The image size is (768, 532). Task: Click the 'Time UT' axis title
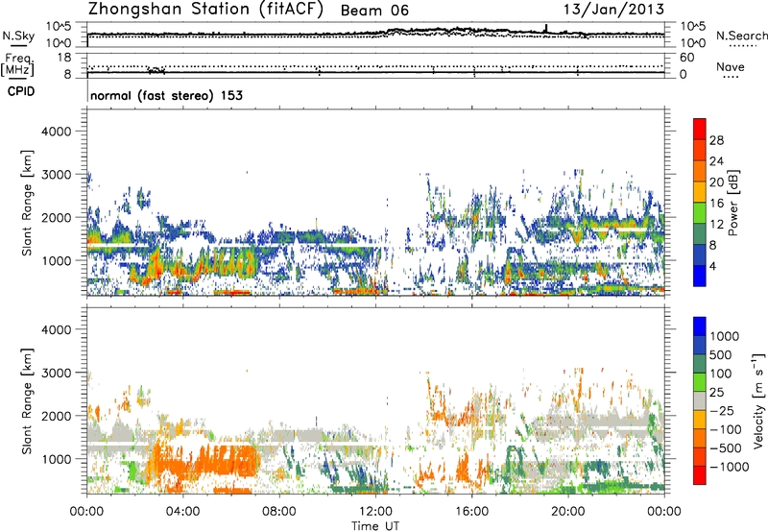(x=375, y=526)
